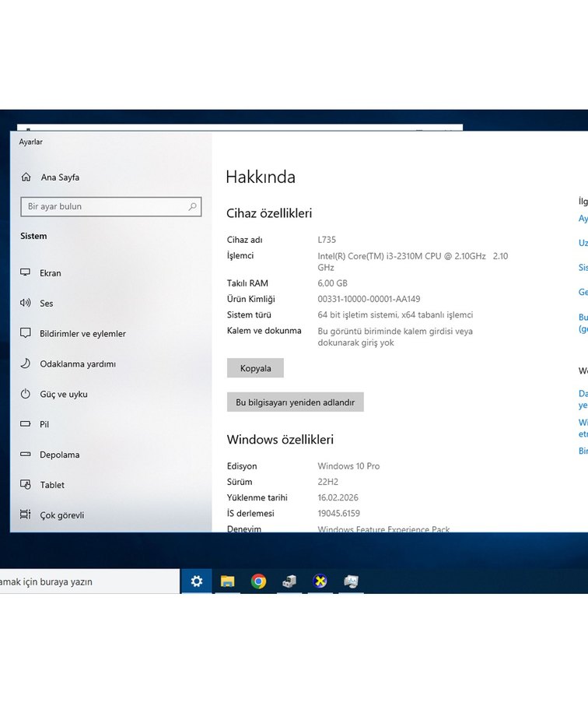This screenshot has height=706, width=588.
Task: Click product ID 00331-10000-00001-AA149
Action: pos(369,299)
